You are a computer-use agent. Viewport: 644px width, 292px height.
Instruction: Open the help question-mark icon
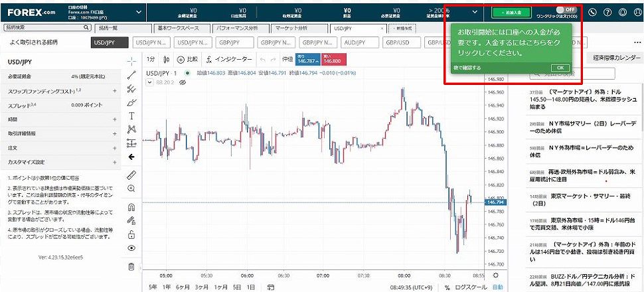tap(607, 13)
